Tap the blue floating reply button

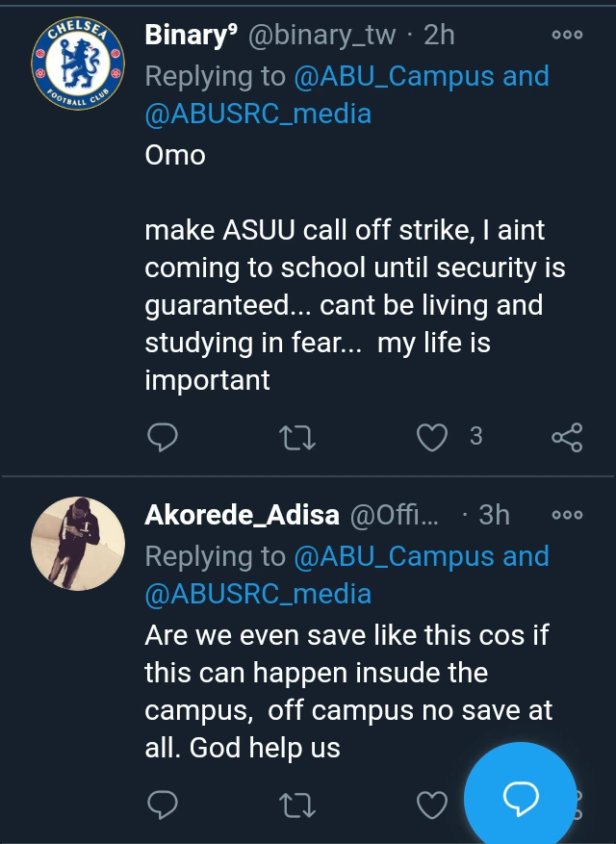[520, 797]
